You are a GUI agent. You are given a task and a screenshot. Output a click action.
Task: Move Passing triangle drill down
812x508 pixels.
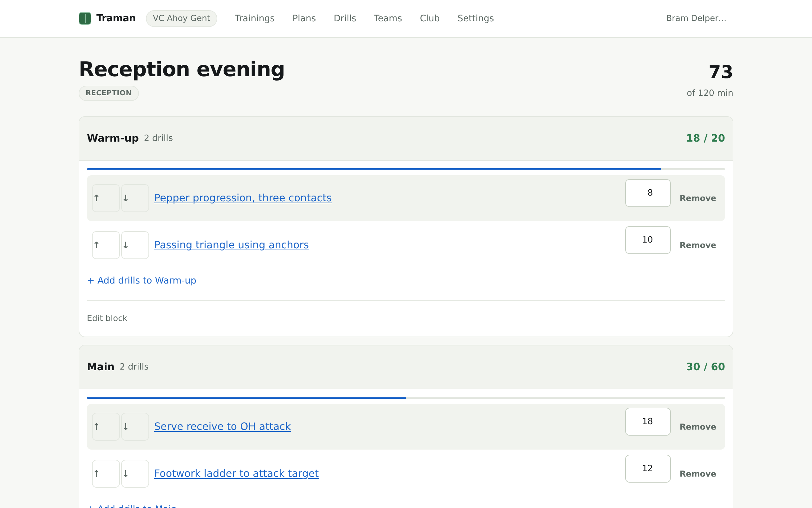[135, 245]
